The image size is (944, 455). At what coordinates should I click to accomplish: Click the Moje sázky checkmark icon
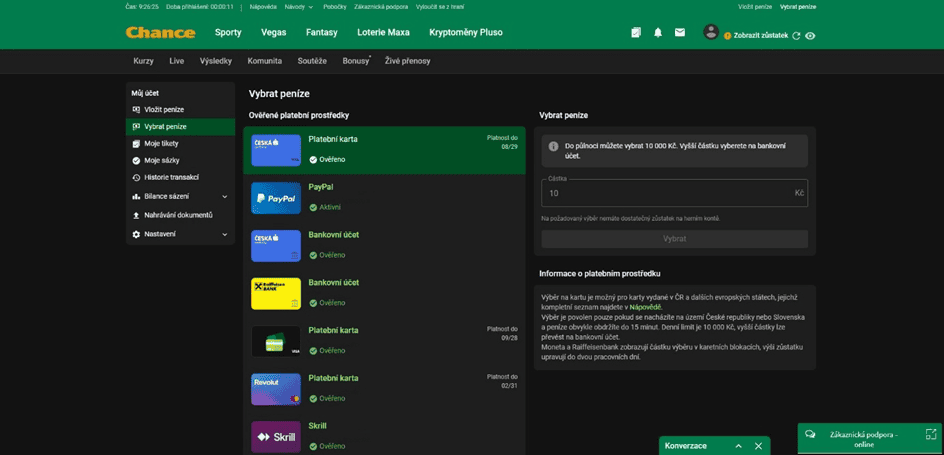coord(136,161)
